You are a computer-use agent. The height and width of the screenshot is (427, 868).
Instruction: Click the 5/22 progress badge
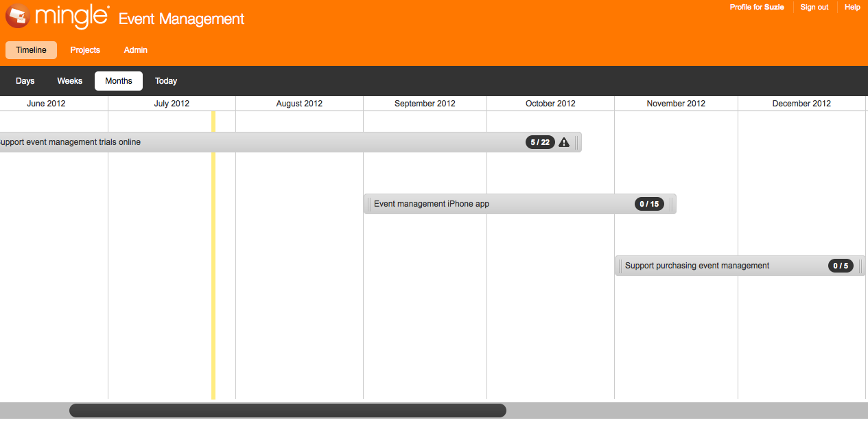point(539,142)
